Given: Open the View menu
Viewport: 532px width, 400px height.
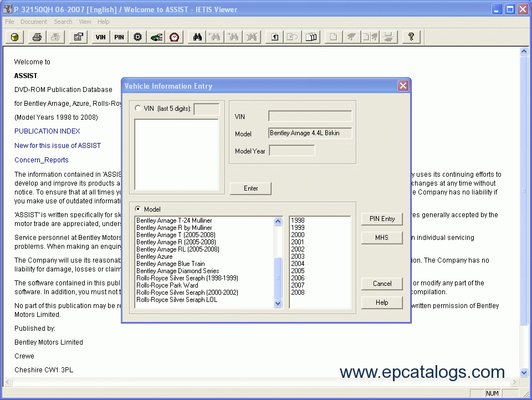Looking at the screenshot, I should pos(85,22).
